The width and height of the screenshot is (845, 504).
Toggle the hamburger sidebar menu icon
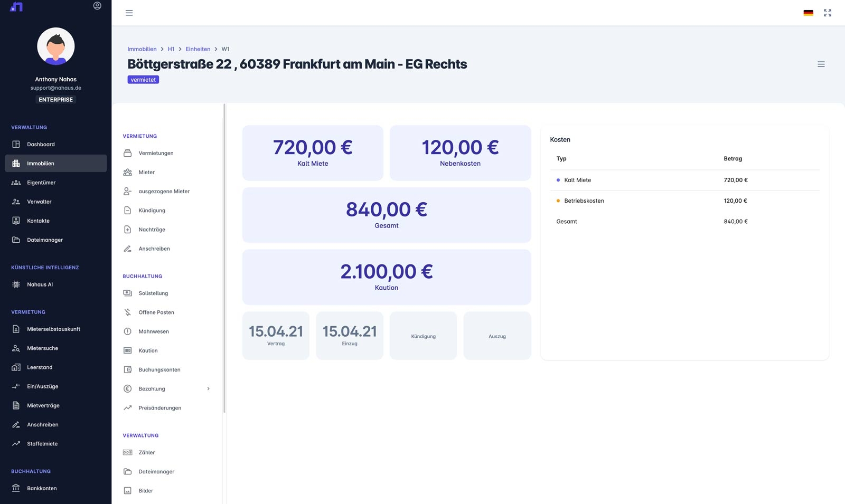[129, 13]
